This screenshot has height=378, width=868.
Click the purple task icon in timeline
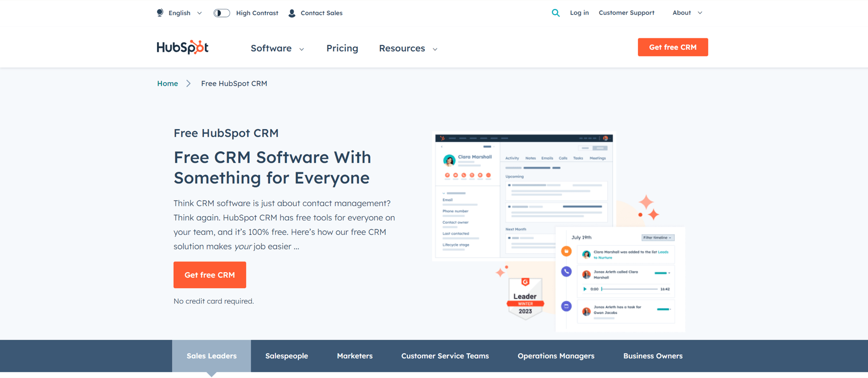pos(566,306)
